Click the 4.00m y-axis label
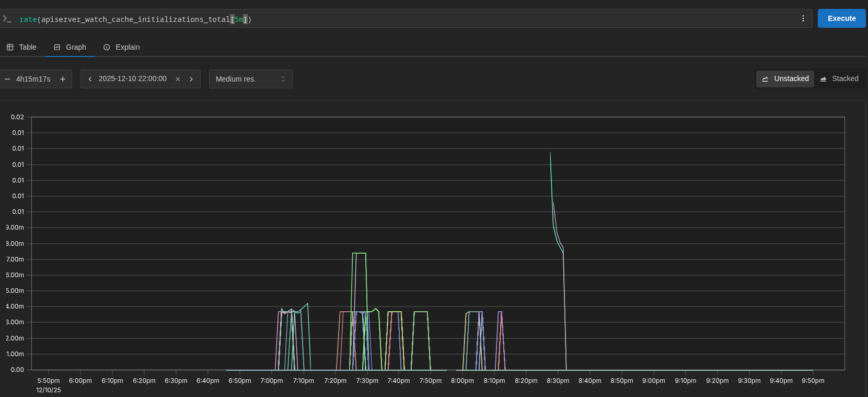 tap(15, 307)
